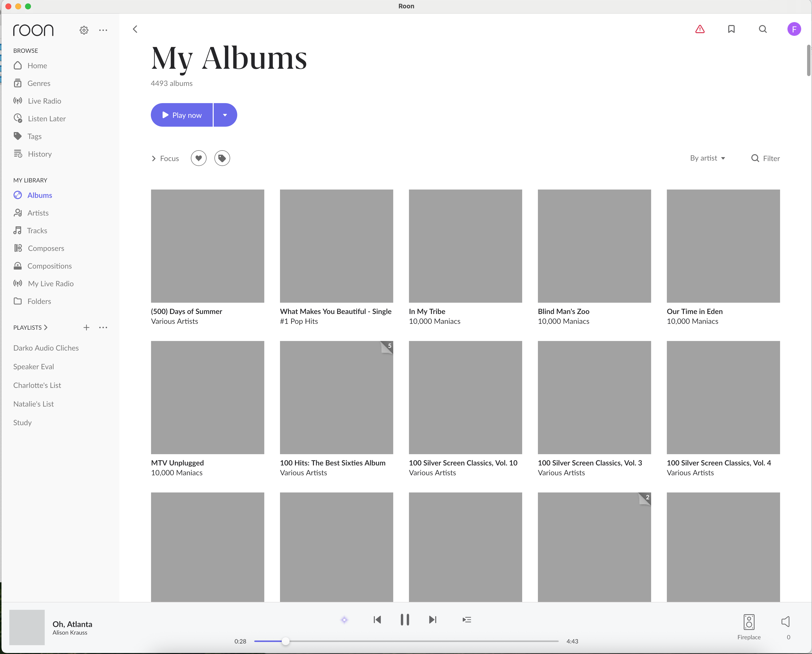Image resolution: width=812 pixels, height=654 pixels.
Task: Open the play queue
Action: pyautogui.click(x=467, y=620)
